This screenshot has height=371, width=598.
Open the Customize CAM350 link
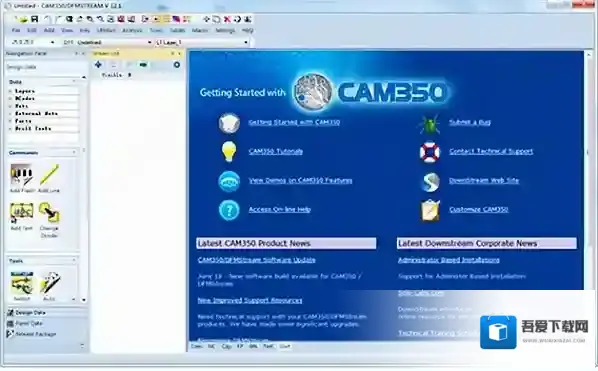coord(479,209)
